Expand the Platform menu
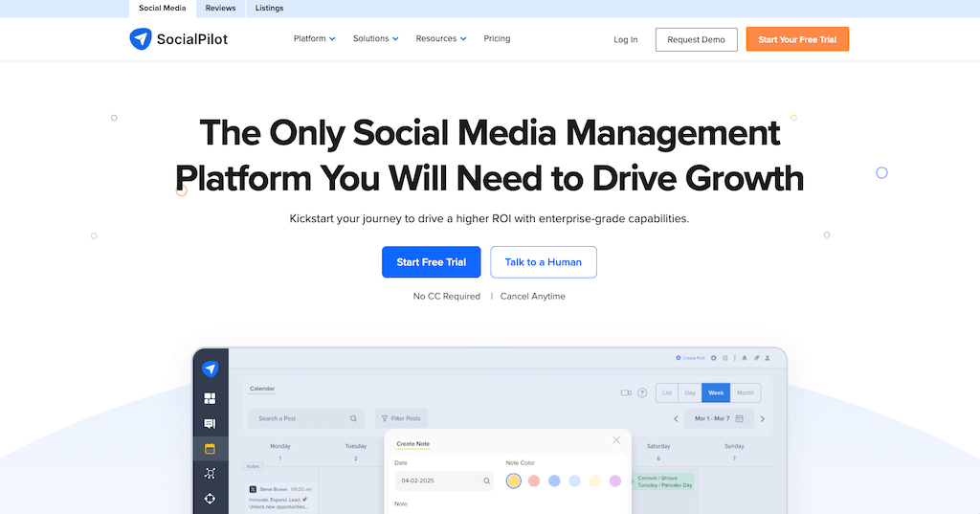Viewport: 980px width, 514px height. coord(314,39)
